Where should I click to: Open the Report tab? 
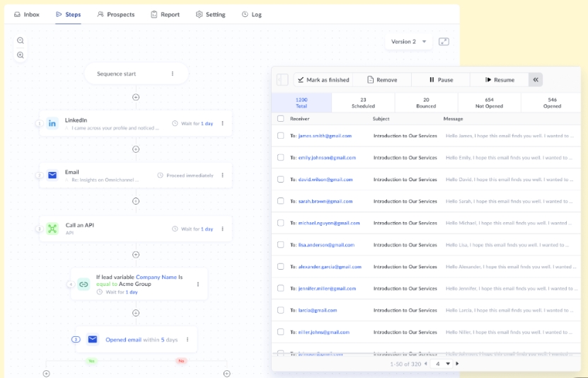tap(166, 14)
